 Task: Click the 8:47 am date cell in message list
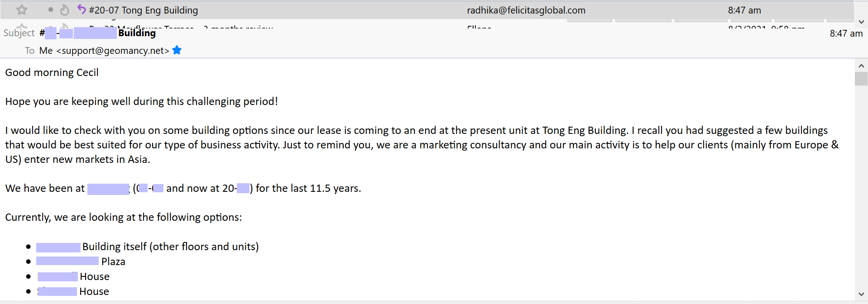744,10
